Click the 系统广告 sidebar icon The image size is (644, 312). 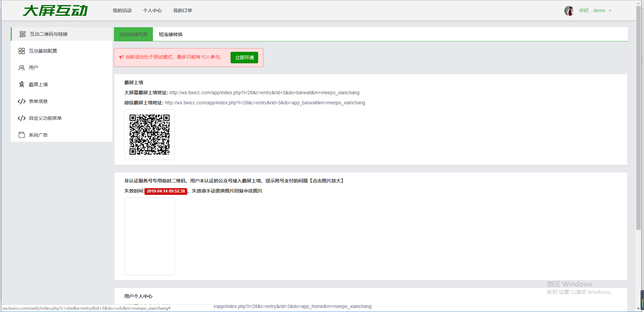[x=22, y=135]
